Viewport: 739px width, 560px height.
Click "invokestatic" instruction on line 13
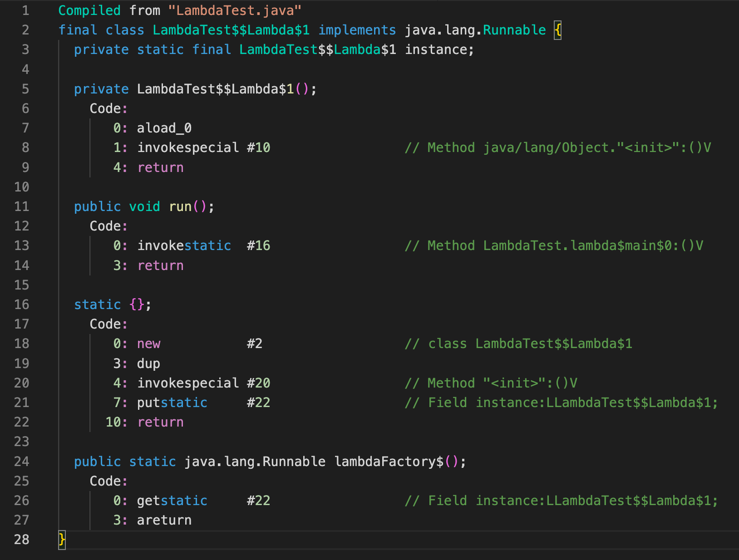(x=184, y=246)
